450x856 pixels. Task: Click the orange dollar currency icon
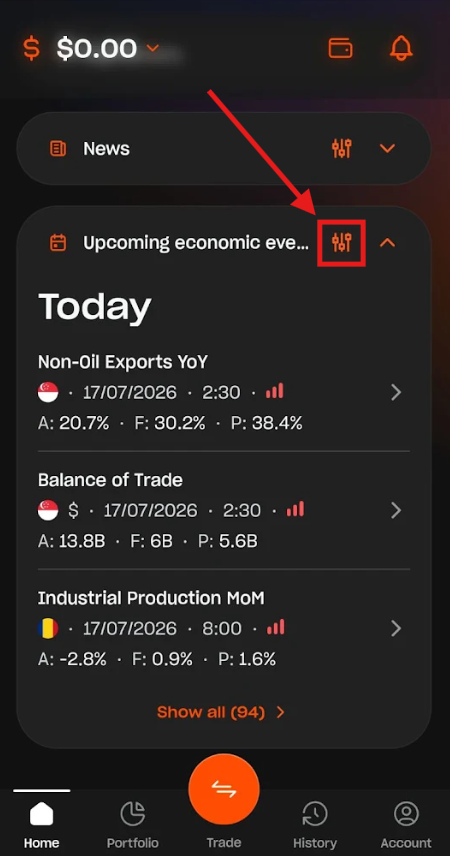pos(32,49)
